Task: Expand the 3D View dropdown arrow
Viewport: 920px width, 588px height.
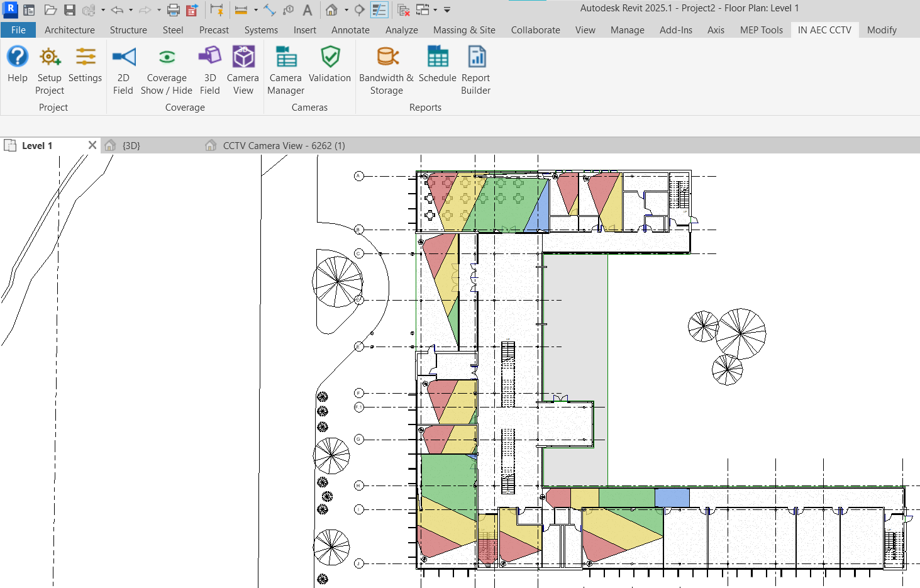Action: pyautogui.click(x=346, y=10)
